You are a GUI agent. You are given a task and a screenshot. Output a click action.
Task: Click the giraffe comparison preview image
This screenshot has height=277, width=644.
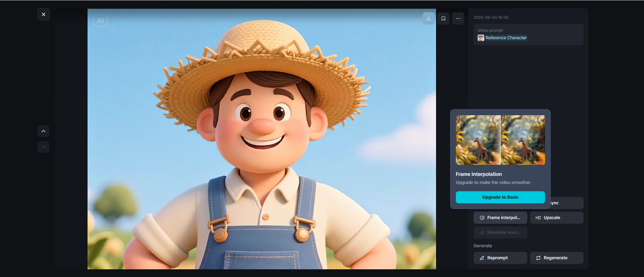pyautogui.click(x=500, y=140)
